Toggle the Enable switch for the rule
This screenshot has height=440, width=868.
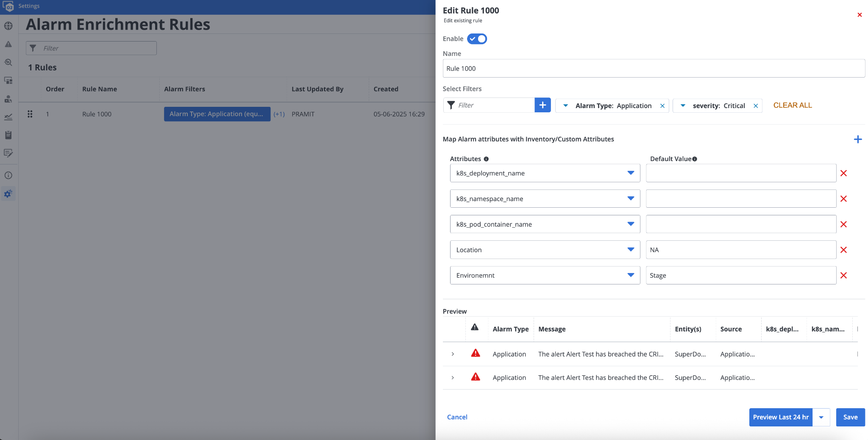click(477, 39)
